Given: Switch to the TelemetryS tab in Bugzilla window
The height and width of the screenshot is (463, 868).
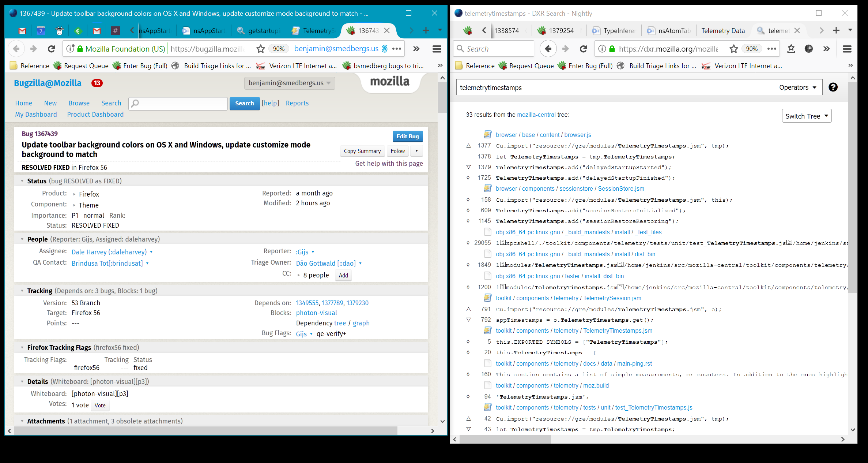Looking at the screenshot, I should click(x=313, y=31).
